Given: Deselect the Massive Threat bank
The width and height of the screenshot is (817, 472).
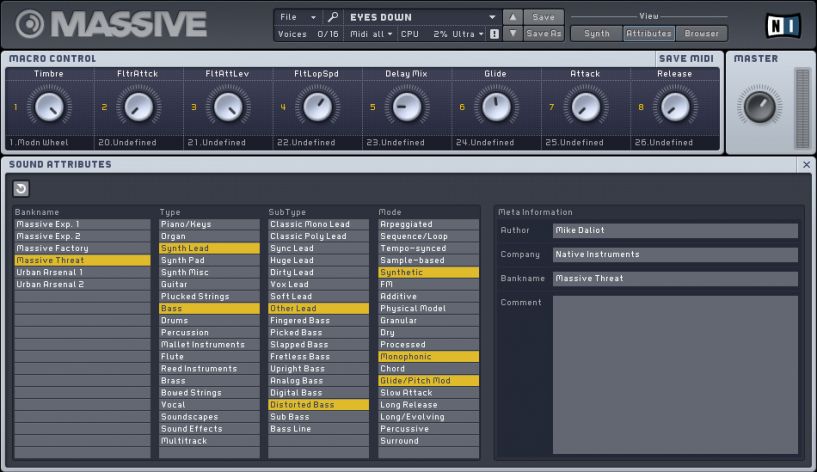Looking at the screenshot, I should point(82,260).
